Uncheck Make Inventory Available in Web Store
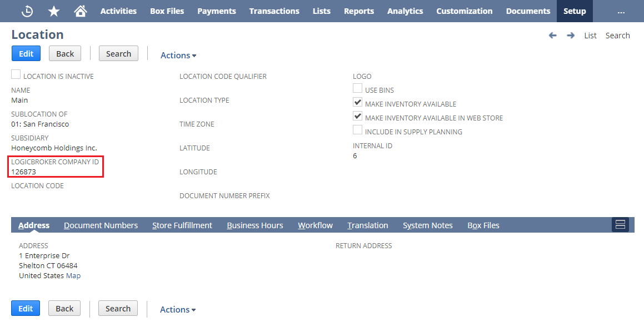The width and height of the screenshot is (644, 322). click(358, 117)
